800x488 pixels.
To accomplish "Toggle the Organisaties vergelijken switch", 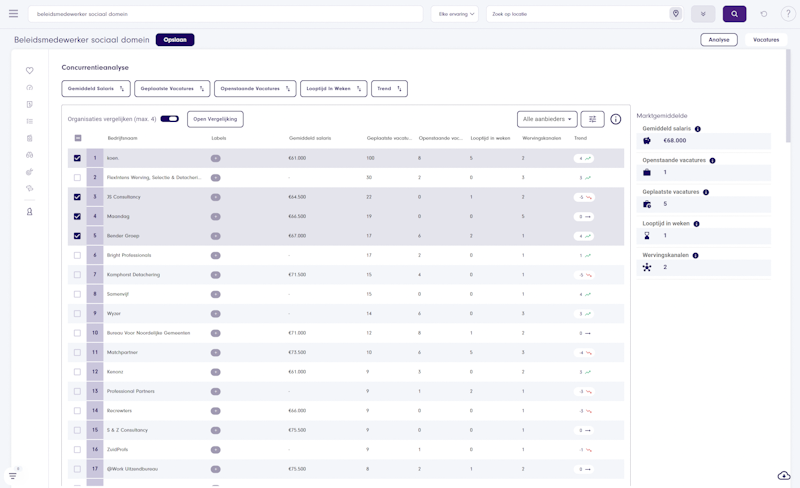I will tap(169, 119).
